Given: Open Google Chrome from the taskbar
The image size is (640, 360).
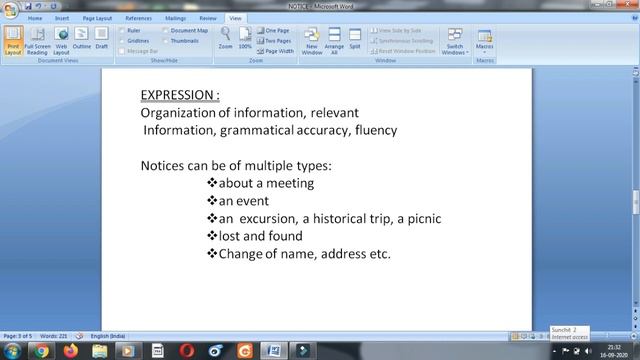Looking at the screenshot, I should click(x=41, y=351).
